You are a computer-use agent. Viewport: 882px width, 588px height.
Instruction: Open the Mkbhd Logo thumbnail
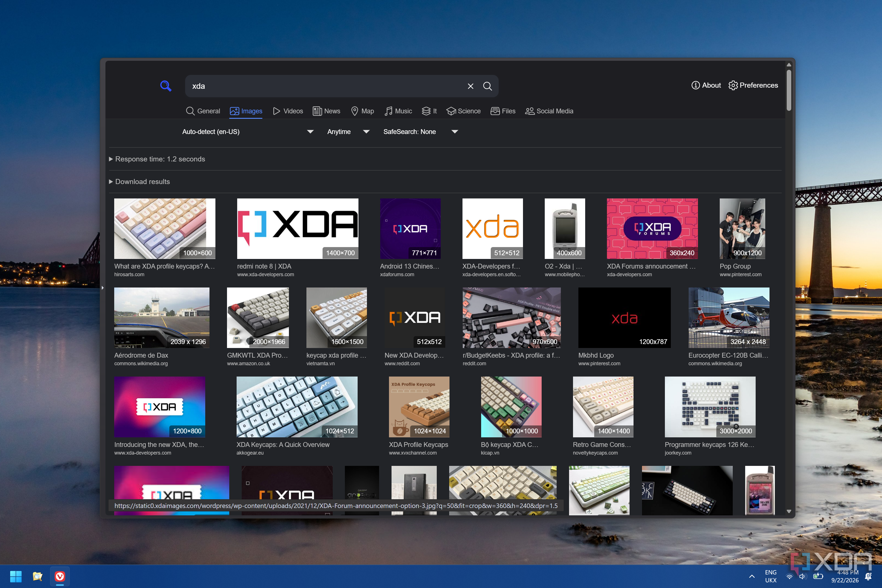click(624, 318)
